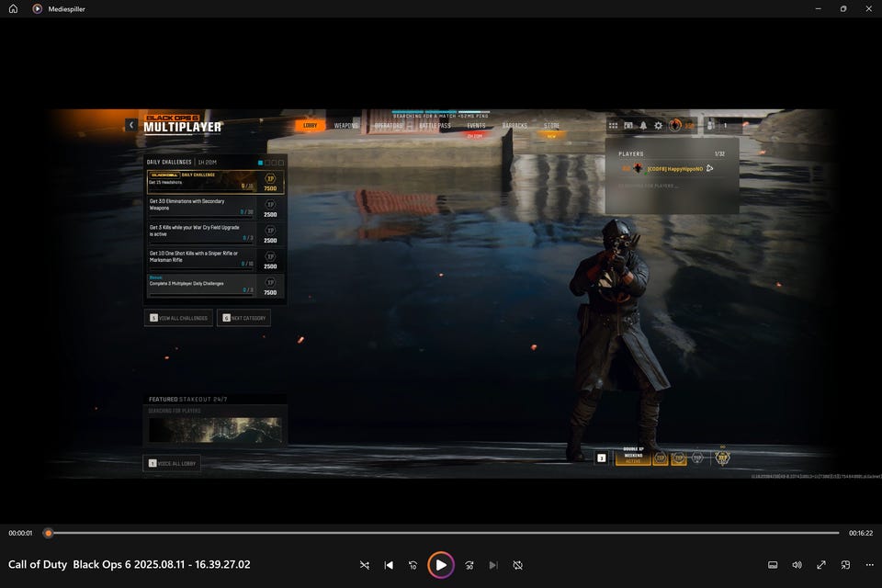Jump to the next track
The width and height of the screenshot is (882, 588).
point(493,565)
